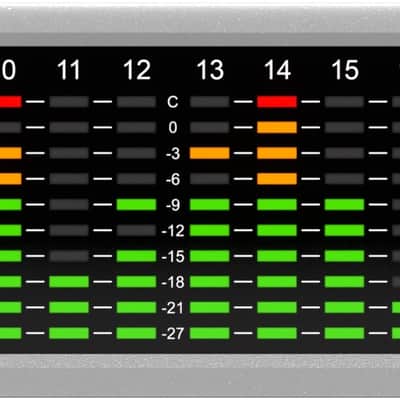Select channel 12 green -15 segment
Image resolution: width=400 pixels, height=400 pixels.
[136, 256]
